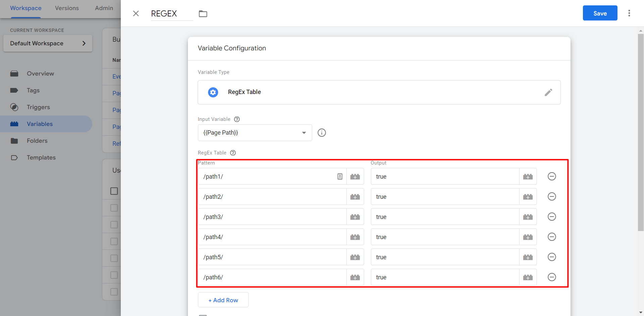The image size is (644, 316).
Task: Remove the /path6/ row
Action: click(x=552, y=277)
